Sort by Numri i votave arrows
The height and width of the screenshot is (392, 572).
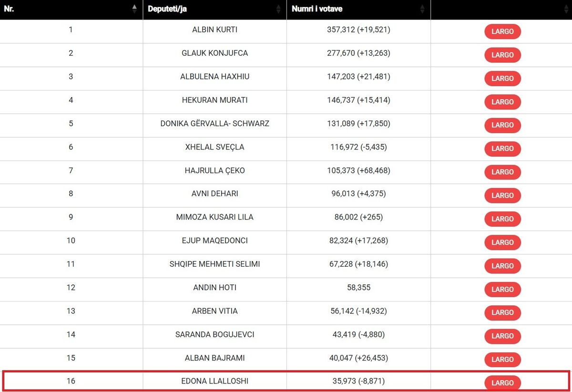tap(422, 9)
